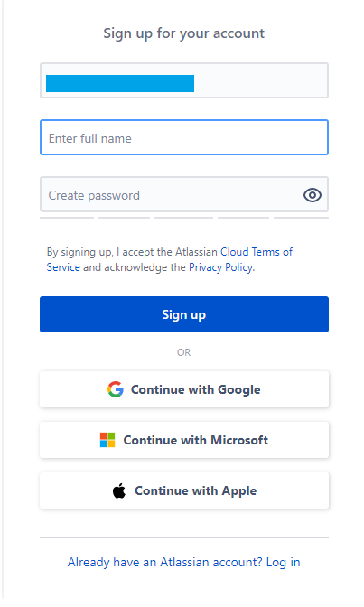
Task: Open the Cloud Terms of Service link
Action: click(170, 260)
